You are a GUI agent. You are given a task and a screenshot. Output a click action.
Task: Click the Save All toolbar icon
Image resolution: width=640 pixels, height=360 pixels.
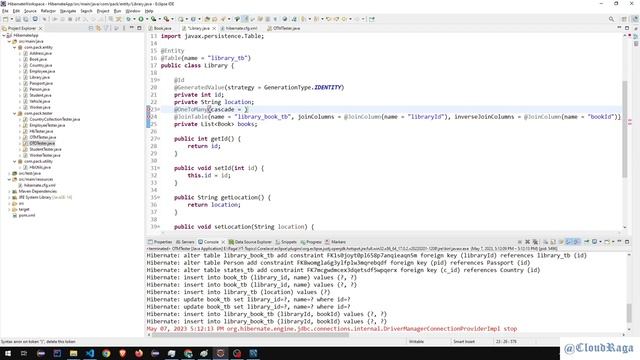pyautogui.click(x=25, y=19)
